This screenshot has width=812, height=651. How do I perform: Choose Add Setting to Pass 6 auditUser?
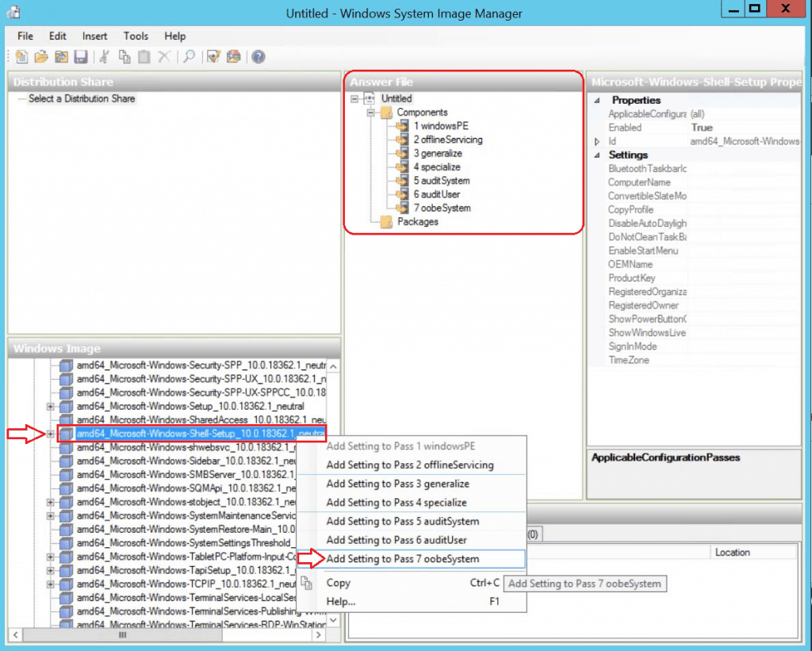412,540
